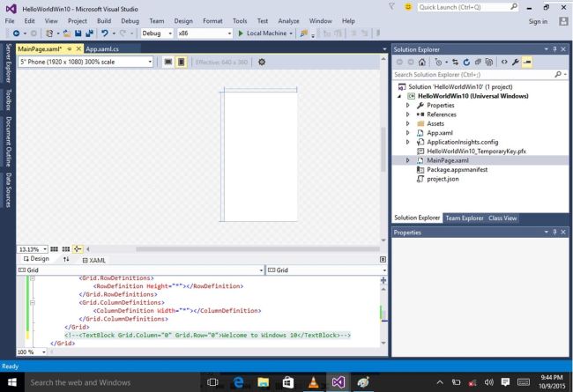The height and width of the screenshot is (392, 573).
Task: Open the Local Machine target dropdown arrow
Action: pyautogui.click(x=291, y=33)
